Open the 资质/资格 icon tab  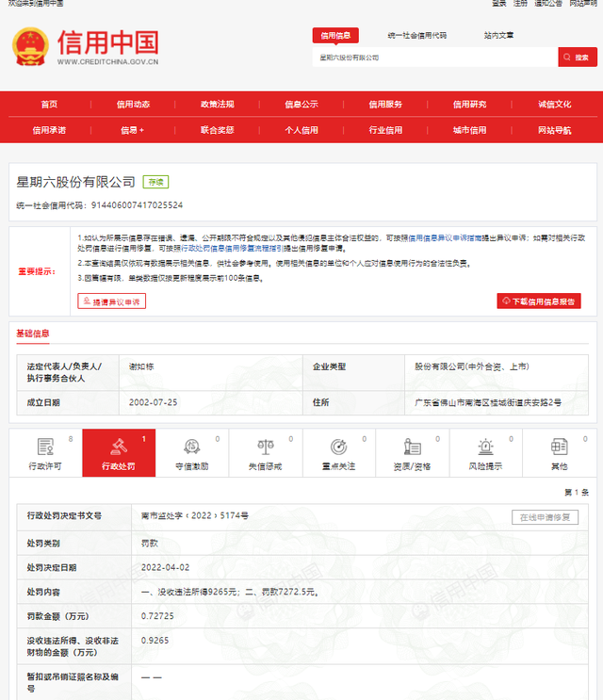[412, 453]
